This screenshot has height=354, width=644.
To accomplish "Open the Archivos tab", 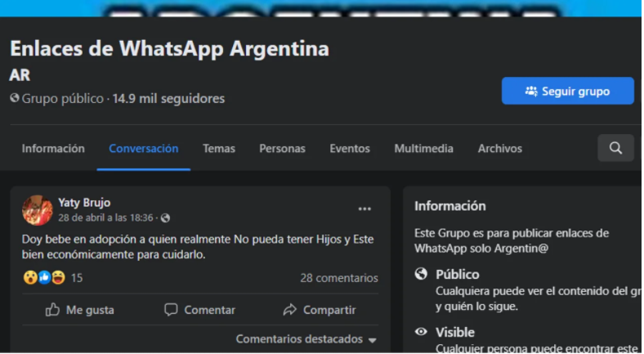I will pos(499,149).
